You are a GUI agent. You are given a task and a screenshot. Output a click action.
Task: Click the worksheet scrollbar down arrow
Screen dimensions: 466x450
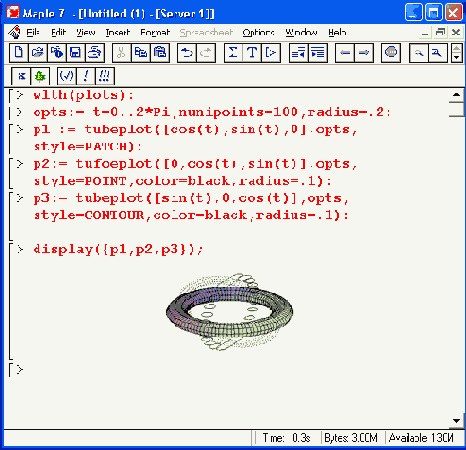pyautogui.click(x=456, y=421)
